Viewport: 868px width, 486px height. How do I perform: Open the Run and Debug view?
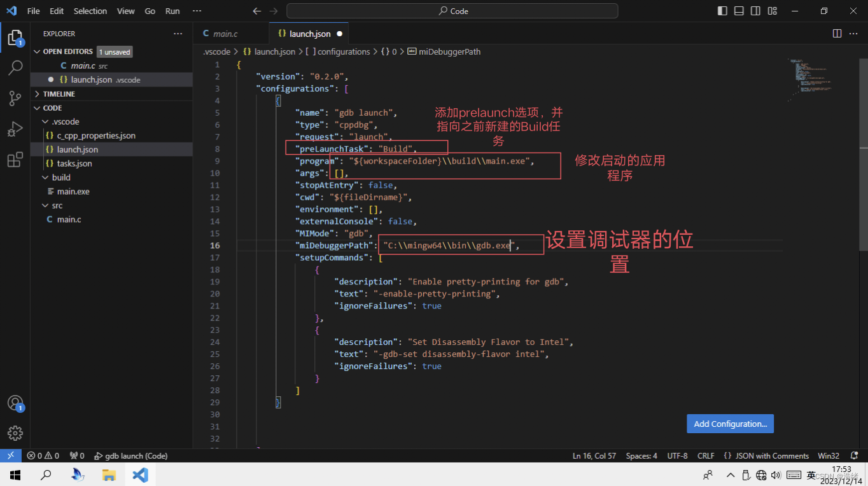pos(15,129)
